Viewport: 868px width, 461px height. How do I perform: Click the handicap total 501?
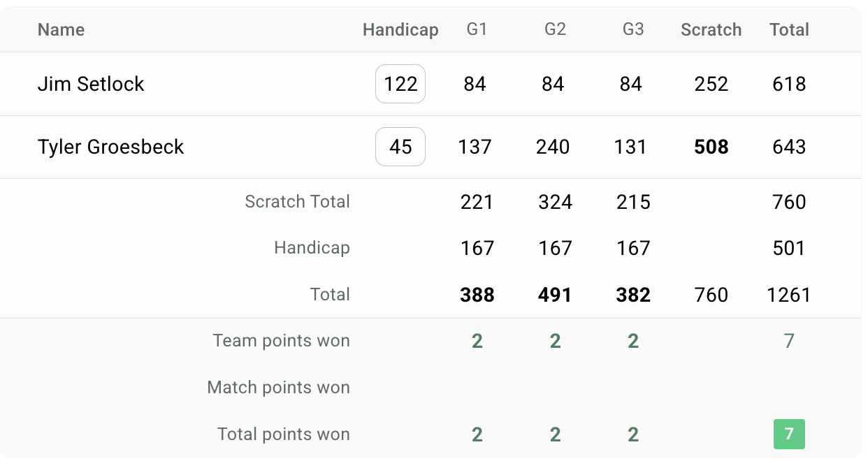click(x=789, y=248)
